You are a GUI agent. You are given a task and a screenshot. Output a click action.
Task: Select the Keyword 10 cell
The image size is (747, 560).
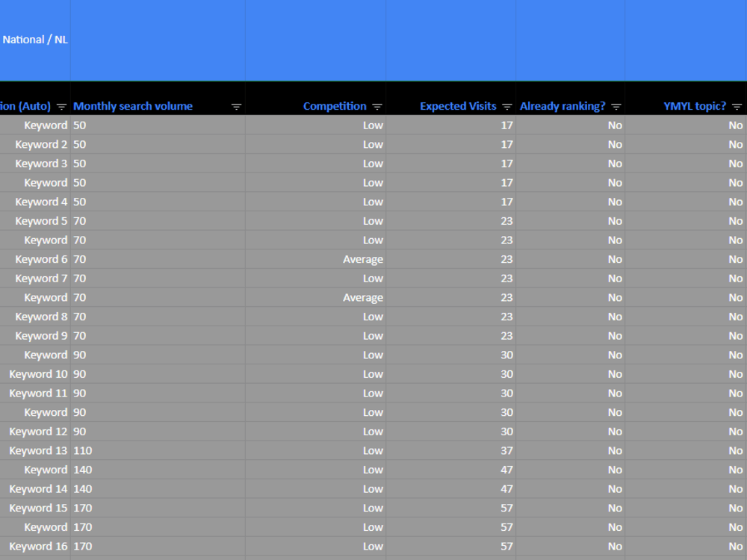[35, 374]
